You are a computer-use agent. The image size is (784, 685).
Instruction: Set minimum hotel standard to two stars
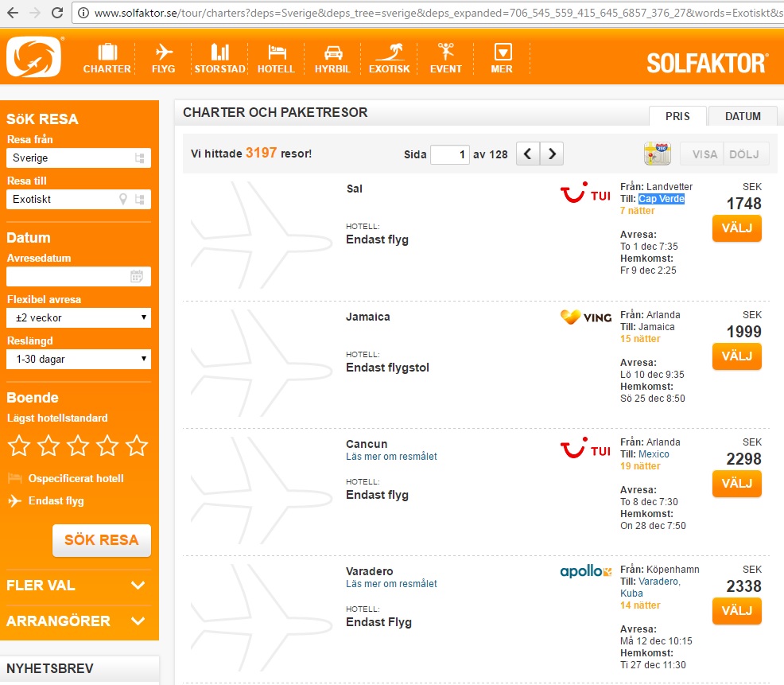pyautogui.click(x=49, y=446)
